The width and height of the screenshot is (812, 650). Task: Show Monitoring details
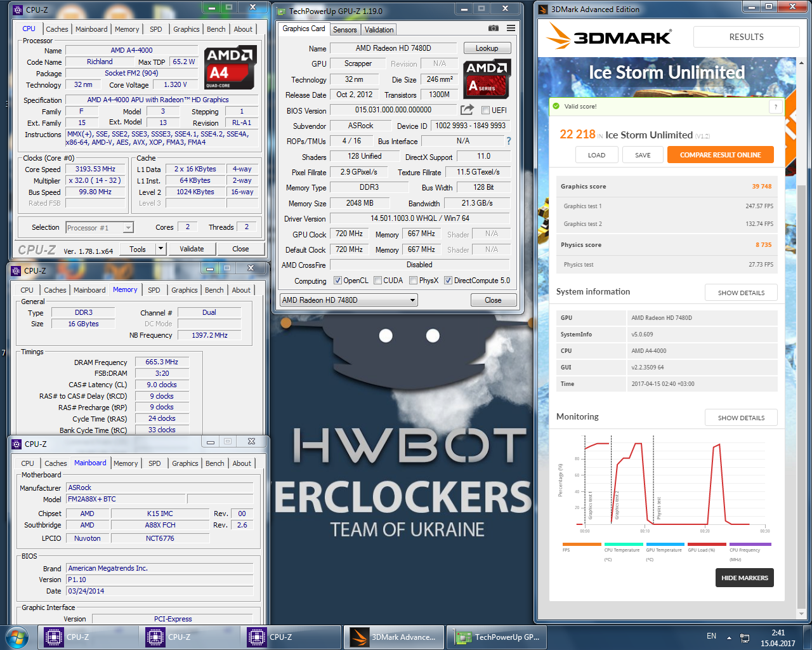click(x=741, y=418)
